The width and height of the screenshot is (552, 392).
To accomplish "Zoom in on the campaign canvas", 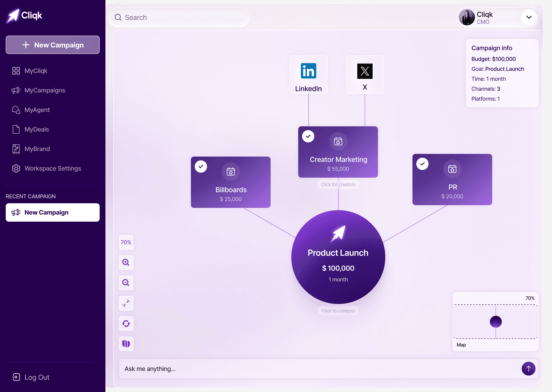I will click(126, 263).
